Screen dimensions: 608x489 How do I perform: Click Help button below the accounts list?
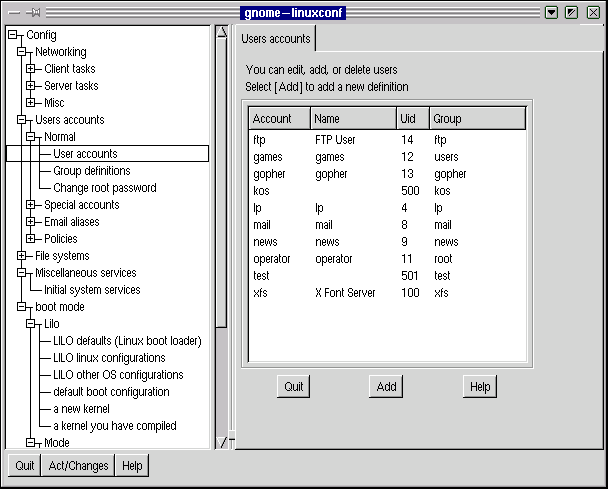click(480, 387)
